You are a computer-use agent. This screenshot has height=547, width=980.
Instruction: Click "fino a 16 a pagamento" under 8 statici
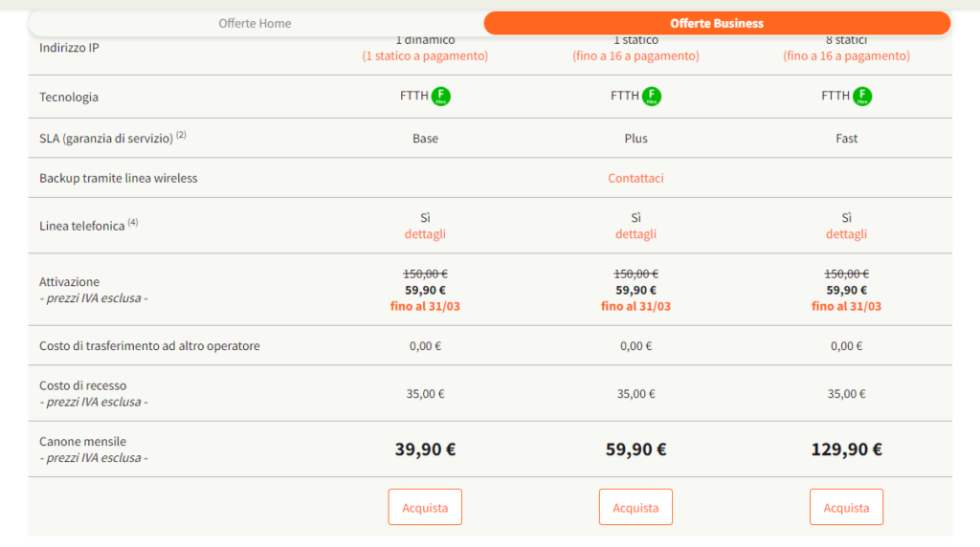click(x=846, y=56)
